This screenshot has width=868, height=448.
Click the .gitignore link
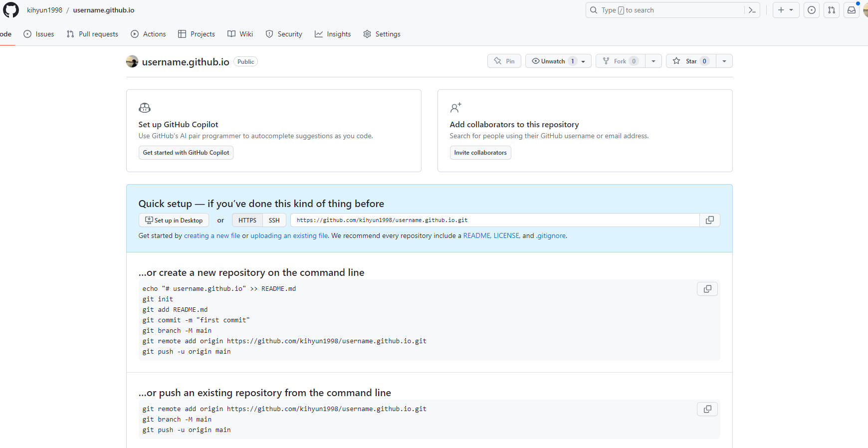(x=551, y=235)
